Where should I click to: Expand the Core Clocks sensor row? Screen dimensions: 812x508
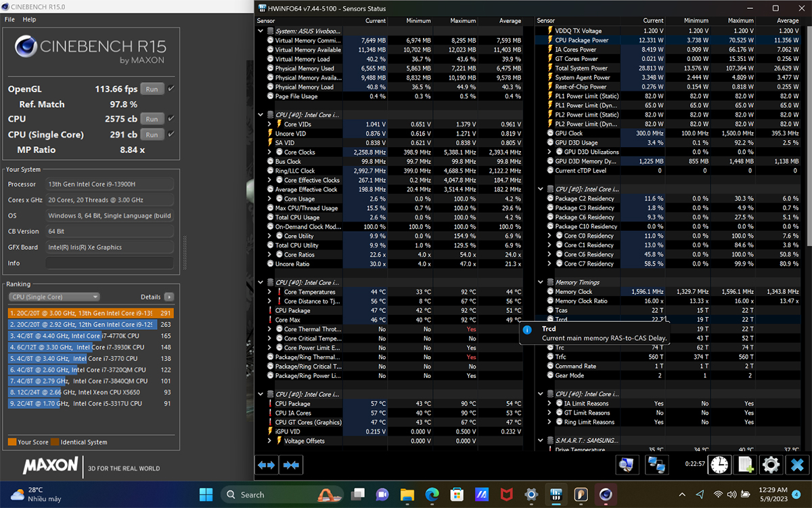click(x=270, y=152)
